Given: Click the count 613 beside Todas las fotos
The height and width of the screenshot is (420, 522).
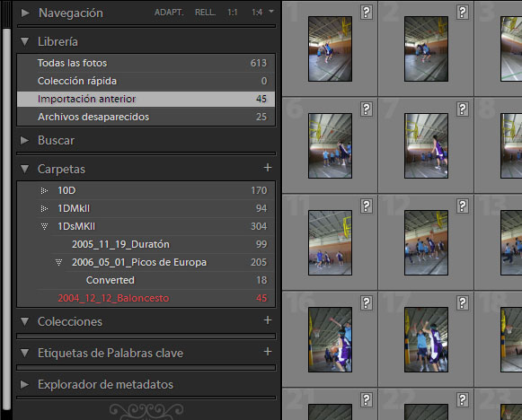Looking at the screenshot, I should click(259, 63).
